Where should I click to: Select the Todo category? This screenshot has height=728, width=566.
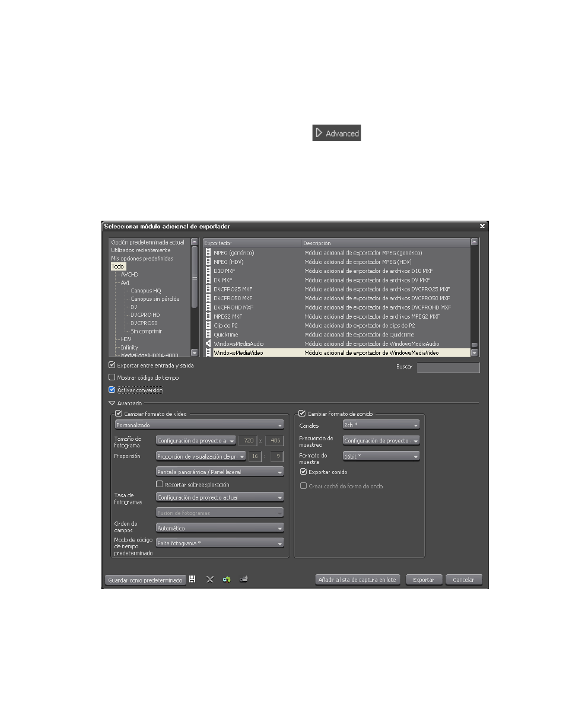(118, 267)
